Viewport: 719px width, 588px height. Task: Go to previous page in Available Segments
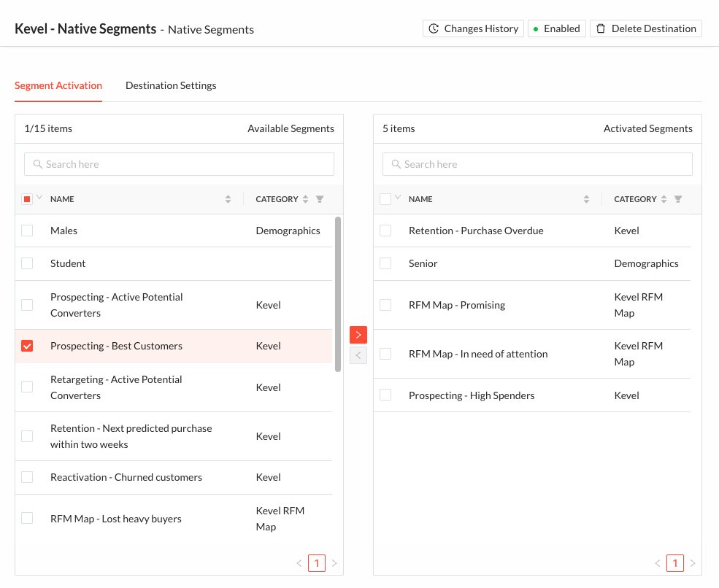pos(299,563)
